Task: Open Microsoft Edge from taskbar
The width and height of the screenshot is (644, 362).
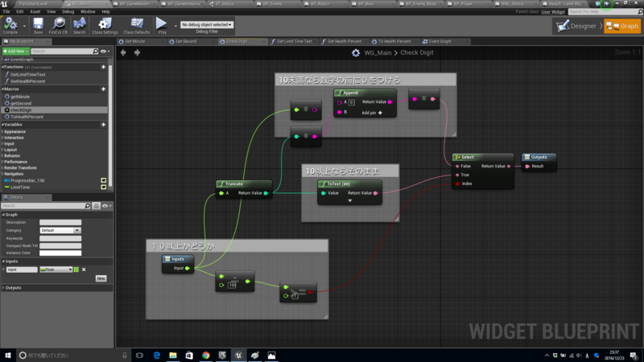Action: click(x=156, y=356)
